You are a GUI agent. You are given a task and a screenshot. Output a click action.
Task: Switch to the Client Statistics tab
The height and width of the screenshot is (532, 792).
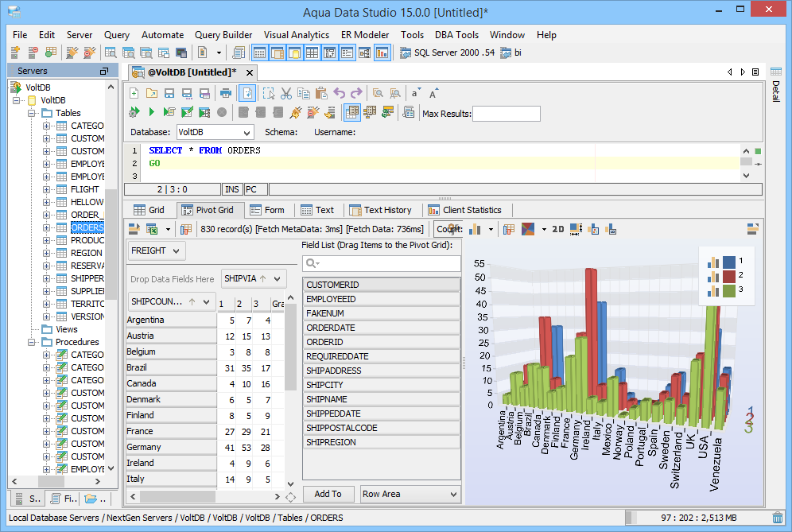click(x=464, y=210)
